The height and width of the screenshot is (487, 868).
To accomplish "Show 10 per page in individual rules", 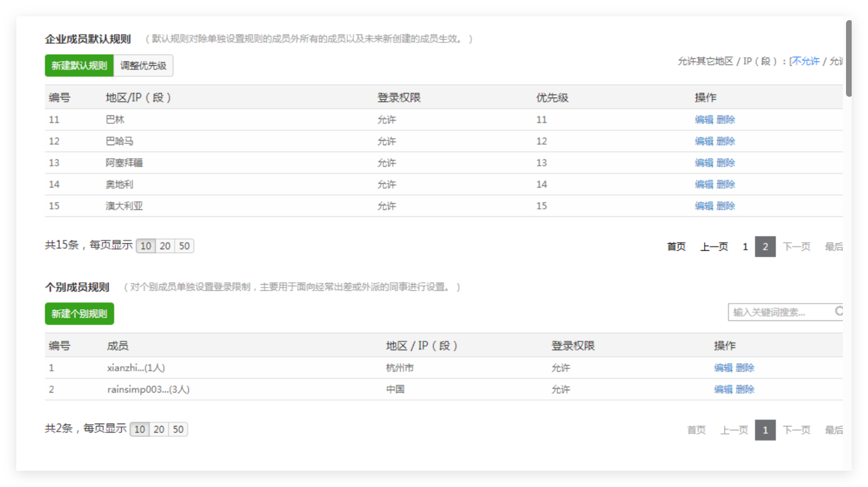I will point(140,429).
